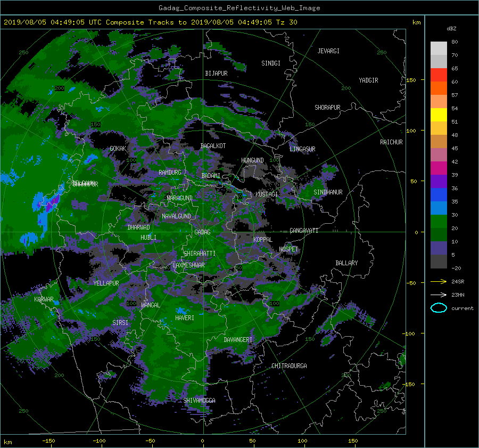Screen dimensions: 479x448
Task: Click the JEVARGI city label
Action: click(328, 51)
